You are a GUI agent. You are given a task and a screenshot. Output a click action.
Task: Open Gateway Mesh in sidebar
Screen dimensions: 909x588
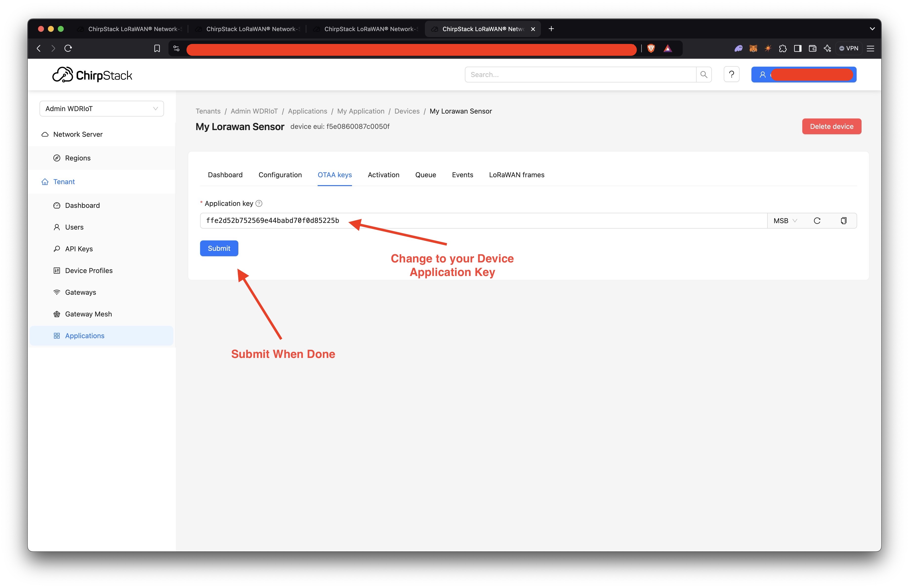pos(102,314)
